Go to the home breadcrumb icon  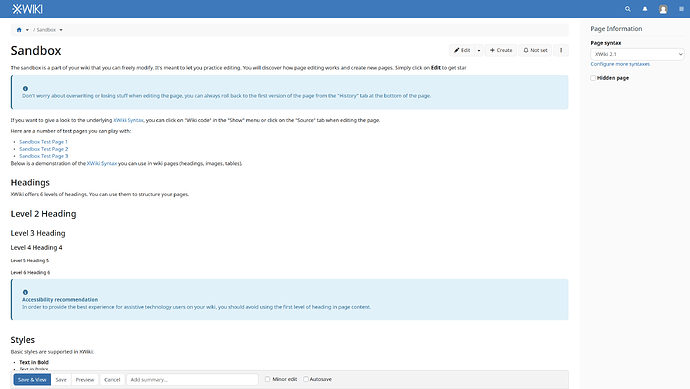(19, 30)
